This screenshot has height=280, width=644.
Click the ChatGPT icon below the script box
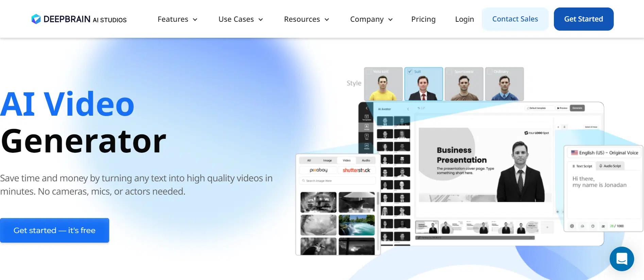point(572,226)
